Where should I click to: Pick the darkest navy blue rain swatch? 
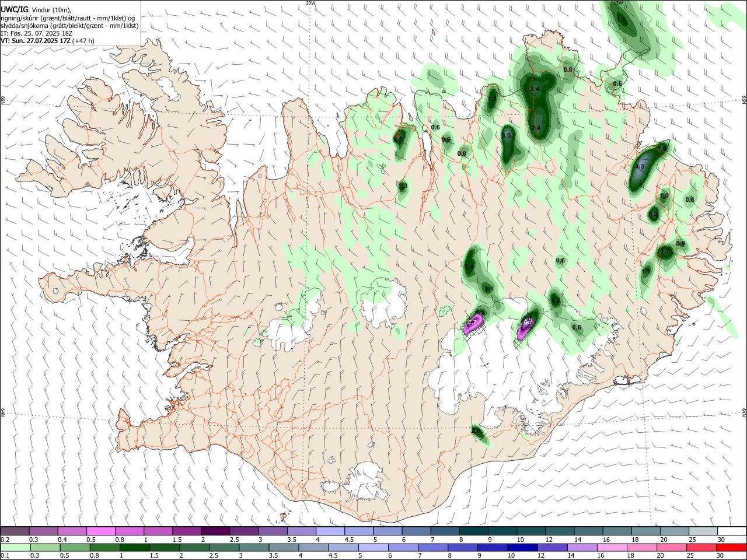pyautogui.click(x=521, y=547)
